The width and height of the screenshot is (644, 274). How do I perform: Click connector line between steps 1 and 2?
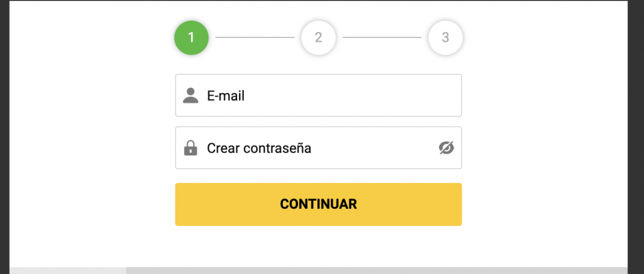pyautogui.click(x=255, y=38)
